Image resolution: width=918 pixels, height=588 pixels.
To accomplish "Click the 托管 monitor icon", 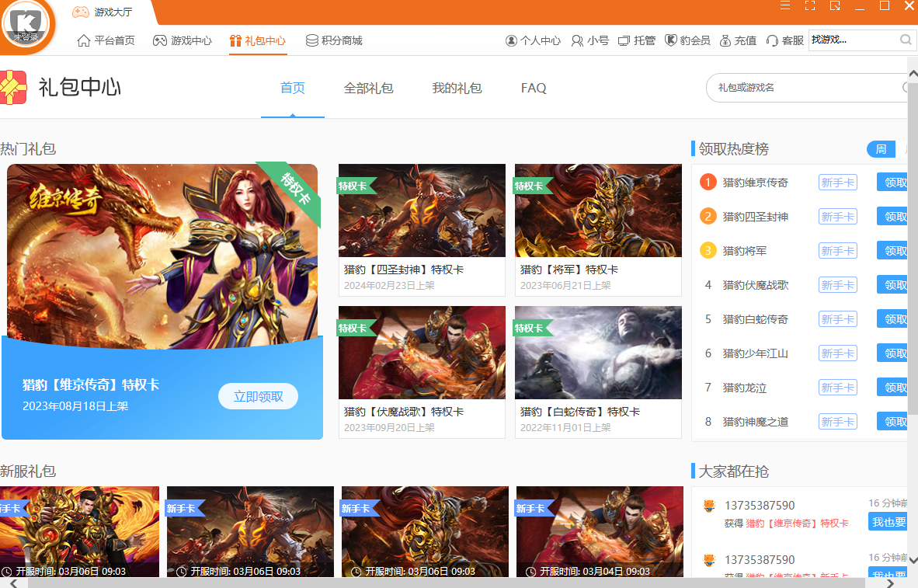I will pos(624,40).
